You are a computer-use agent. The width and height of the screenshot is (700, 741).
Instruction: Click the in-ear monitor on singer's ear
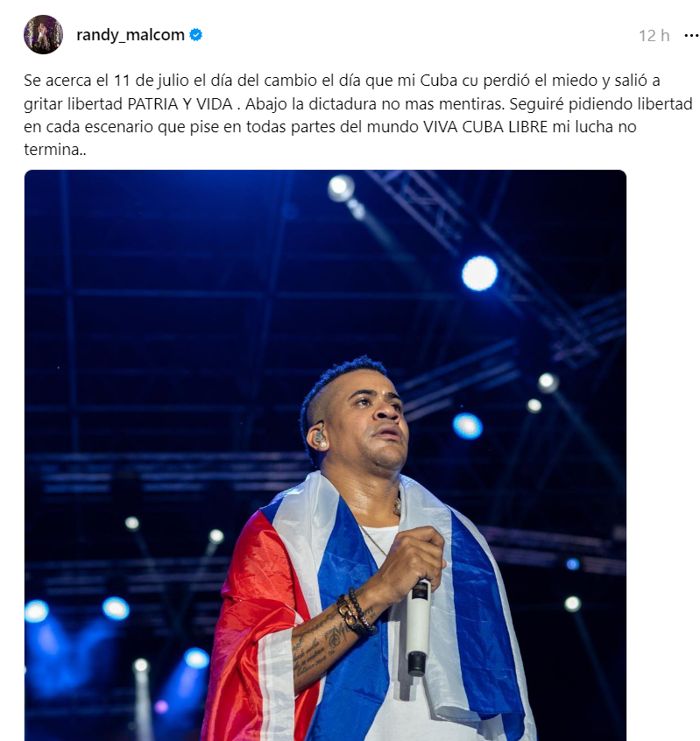(x=320, y=437)
